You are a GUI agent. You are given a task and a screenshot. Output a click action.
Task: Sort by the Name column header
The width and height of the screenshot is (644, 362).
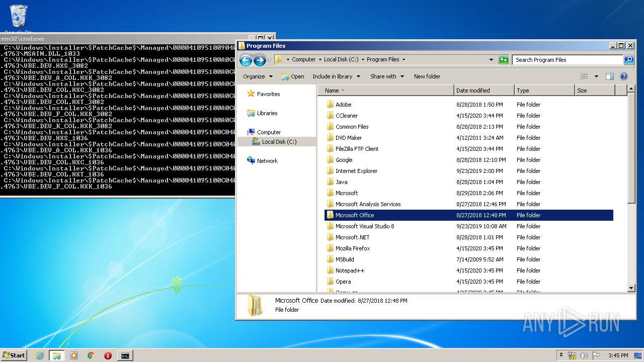(385, 90)
